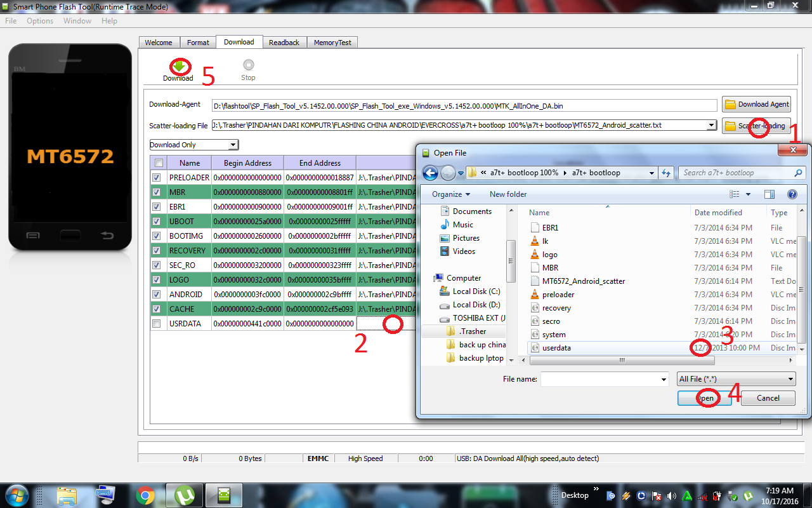
Task: Click the horizontal scrollbar in the file list
Action: (x=622, y=360)
